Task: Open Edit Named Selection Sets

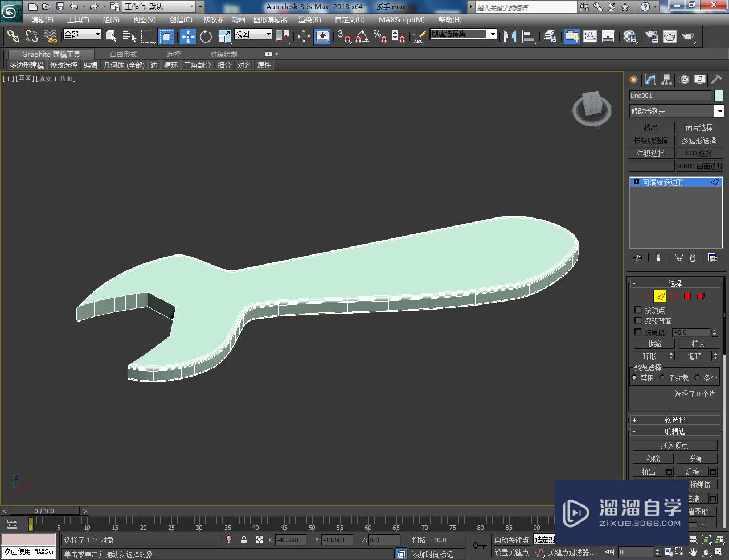Action: [419, 36]
